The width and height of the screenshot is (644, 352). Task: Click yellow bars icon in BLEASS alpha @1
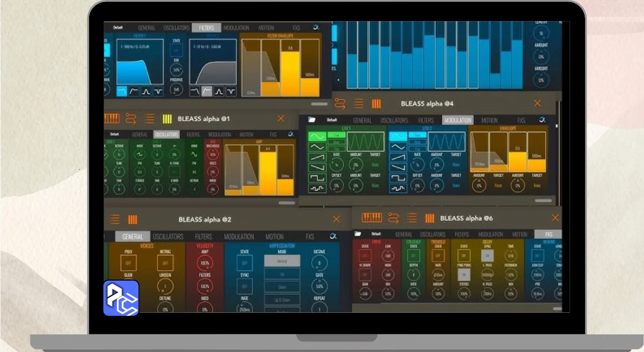(167, 119)
